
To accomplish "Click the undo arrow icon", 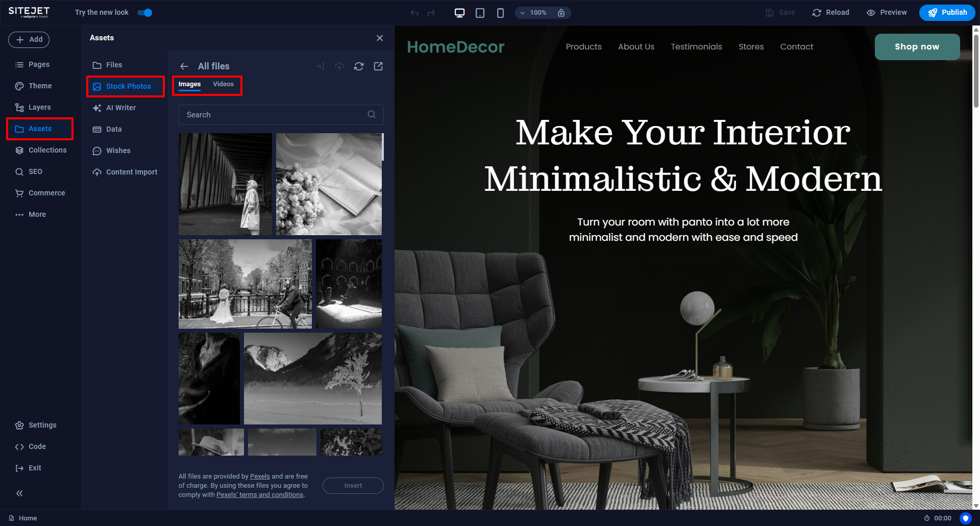I will [x=414, y=13].
